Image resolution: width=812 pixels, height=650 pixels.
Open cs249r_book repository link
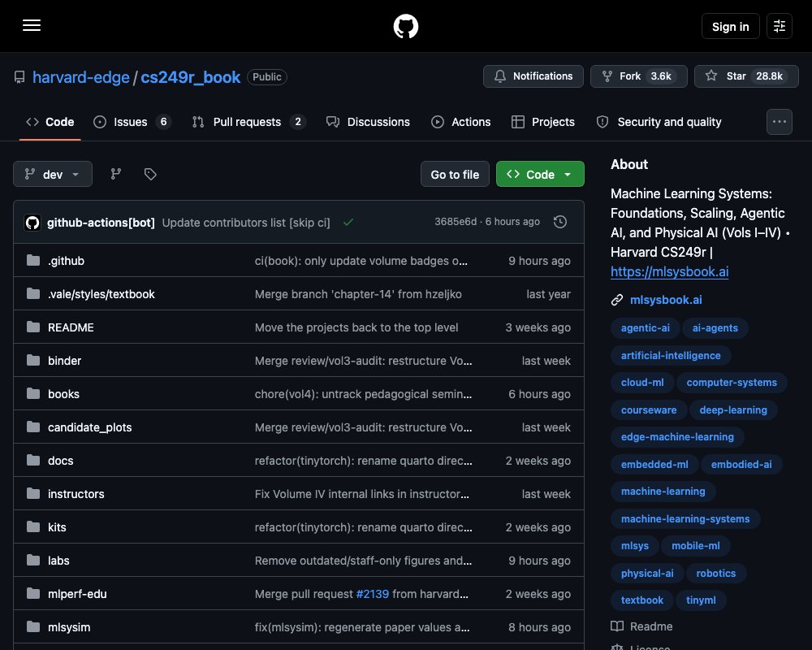click(x=191, y=77)
